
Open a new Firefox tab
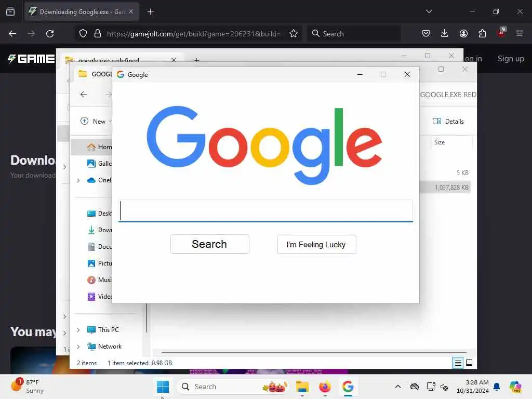pyautogui.click(x=150, y=12)
